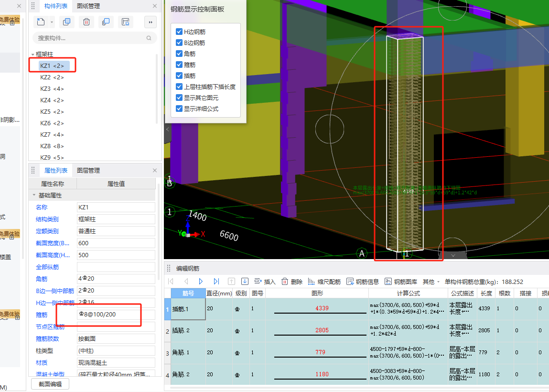The image size is (549, 392).
Task: Close the 属性列表 panel
Action: tap(155, 170)
